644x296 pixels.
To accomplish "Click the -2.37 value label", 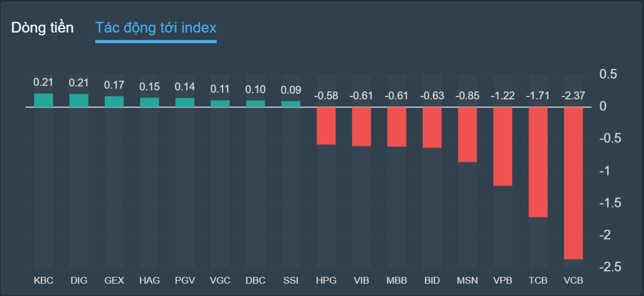I will point(573,96).
